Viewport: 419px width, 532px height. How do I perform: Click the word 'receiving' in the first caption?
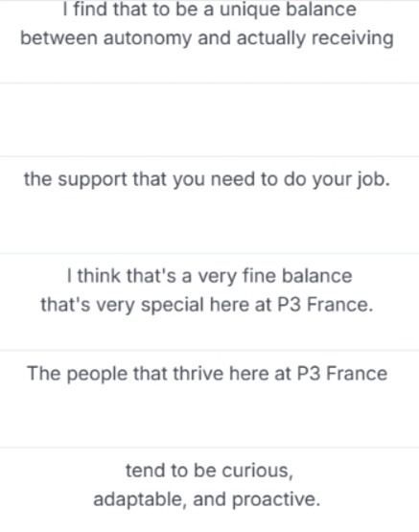(353, 38)
